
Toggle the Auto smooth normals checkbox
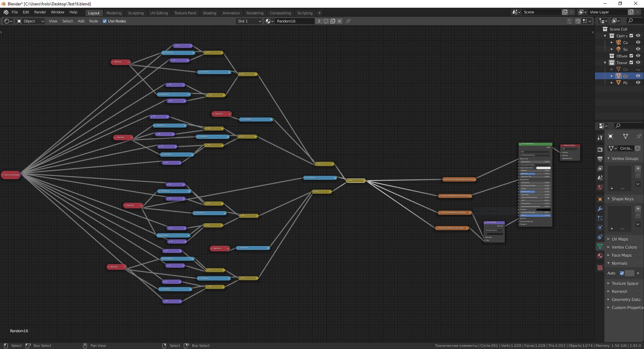pyautogui.click(x=622, y=273)
